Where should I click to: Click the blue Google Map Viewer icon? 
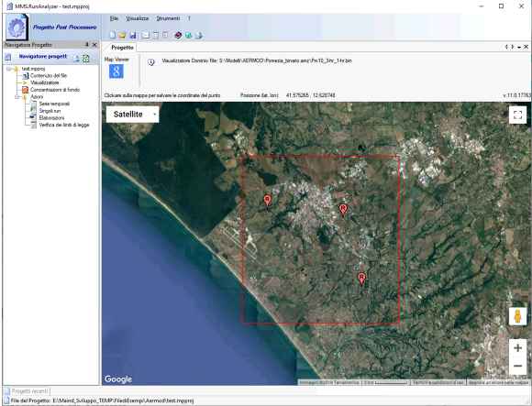click(x=116, y=71)
